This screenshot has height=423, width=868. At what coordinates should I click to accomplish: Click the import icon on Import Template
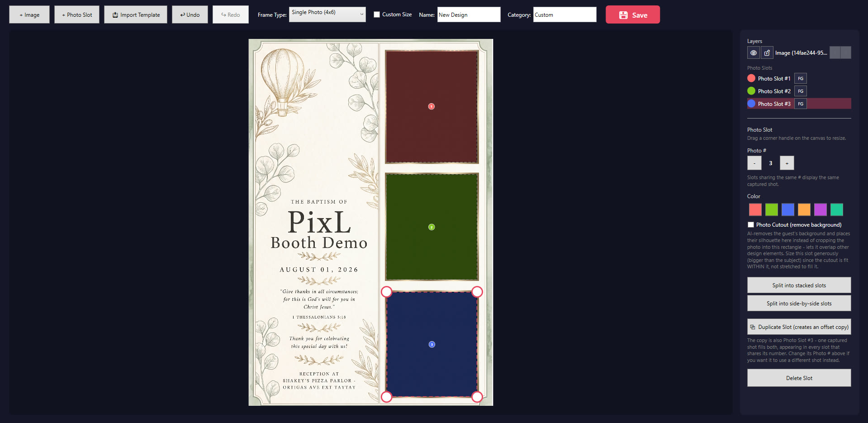(115, 15)
